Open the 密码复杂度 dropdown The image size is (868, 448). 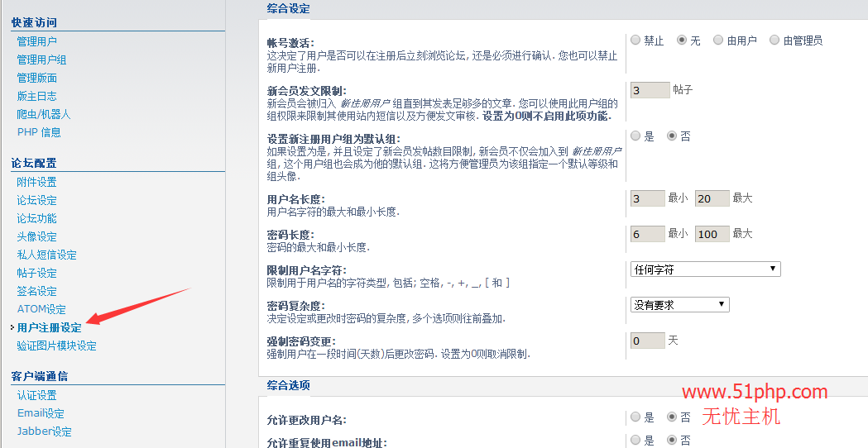point(680,305)
